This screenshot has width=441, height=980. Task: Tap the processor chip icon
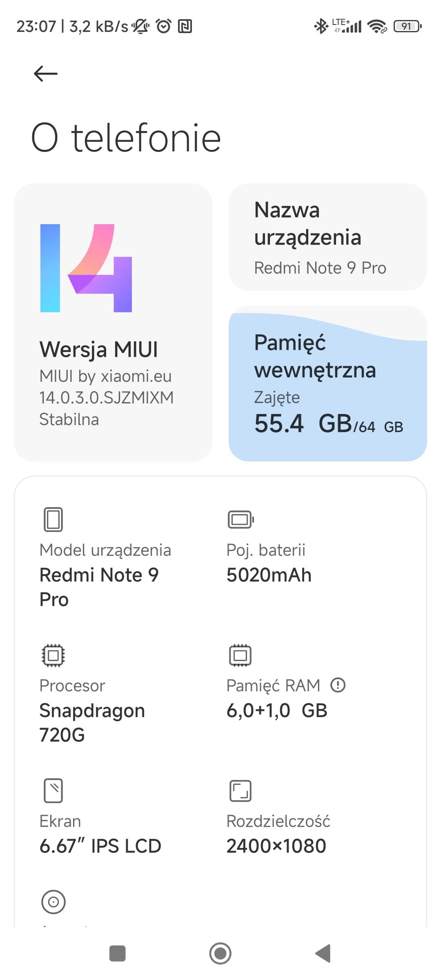pos(53,655)
